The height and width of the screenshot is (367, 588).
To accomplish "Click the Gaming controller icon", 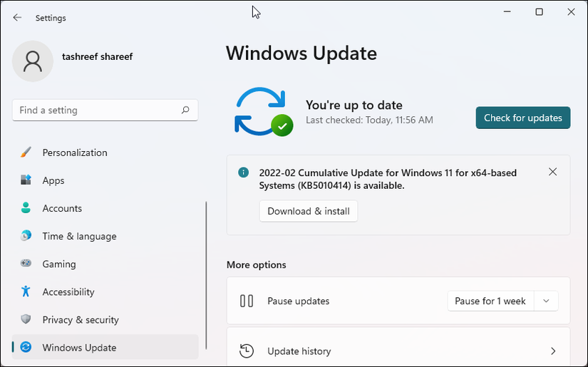I will coord(26,264).
